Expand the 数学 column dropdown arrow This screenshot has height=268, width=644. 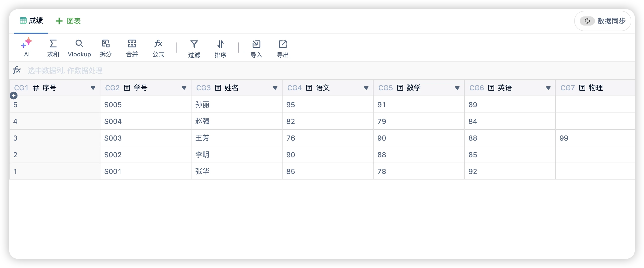[457, 88]
